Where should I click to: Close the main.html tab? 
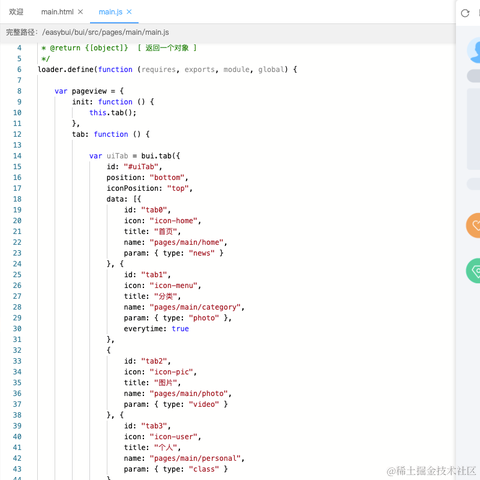80,12
